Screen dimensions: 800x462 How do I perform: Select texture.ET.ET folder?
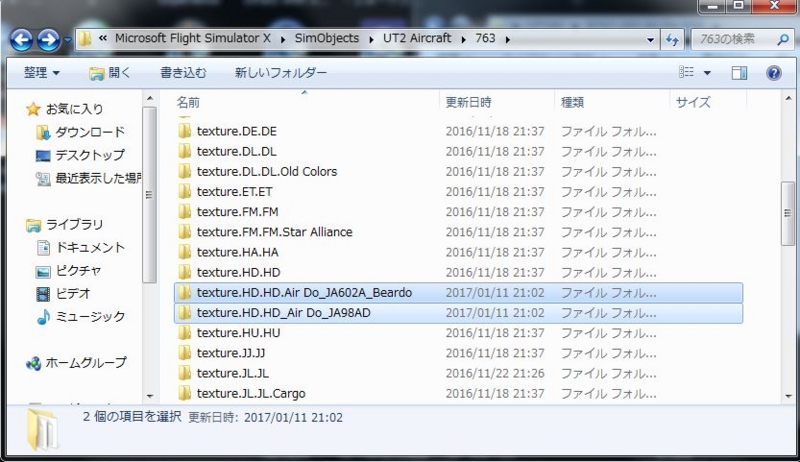pos(235,192)
